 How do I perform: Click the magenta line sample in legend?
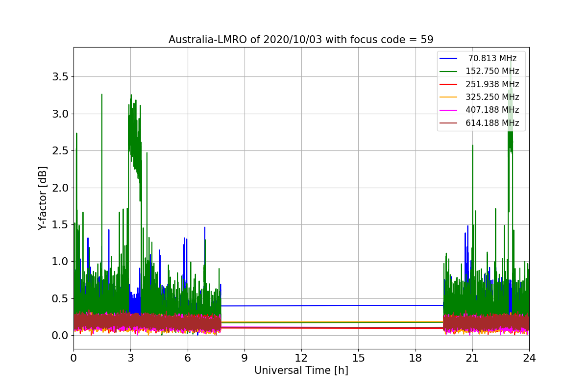[x=448, y=110]
